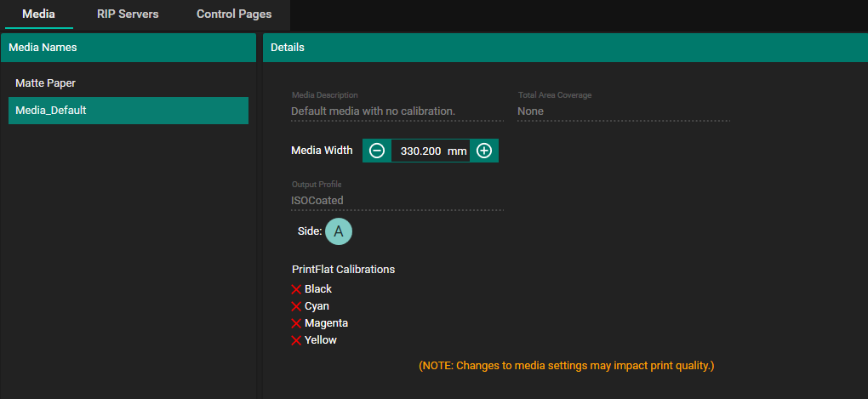The width and height of the screenshot is (868, 399).
Task: Focus the Media Description text field
Action: click(397, 111)
